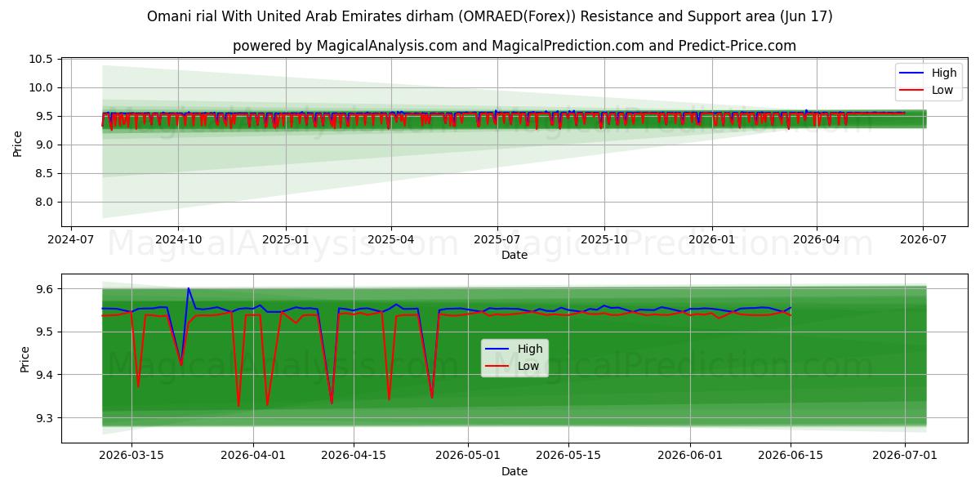Click the 2026-05-01 date tick label
Screen dimensions: 980x490
(468, 455)
